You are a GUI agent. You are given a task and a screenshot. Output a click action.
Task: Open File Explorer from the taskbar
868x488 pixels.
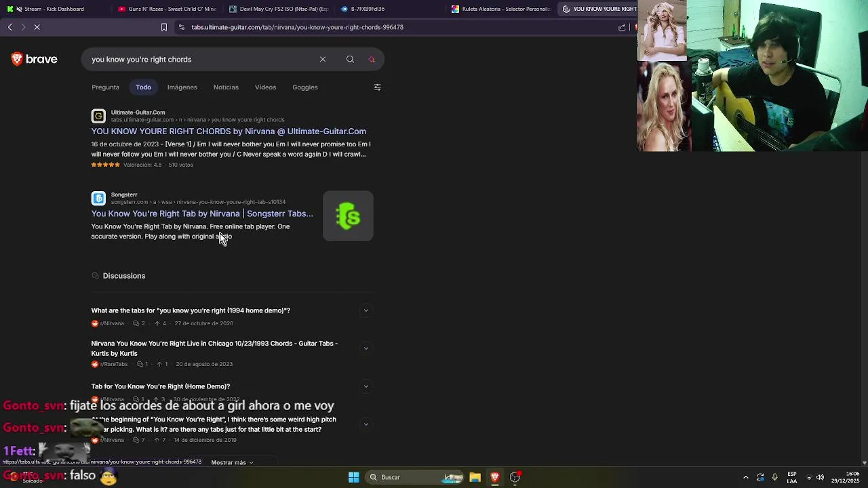[x=475, y=477]
